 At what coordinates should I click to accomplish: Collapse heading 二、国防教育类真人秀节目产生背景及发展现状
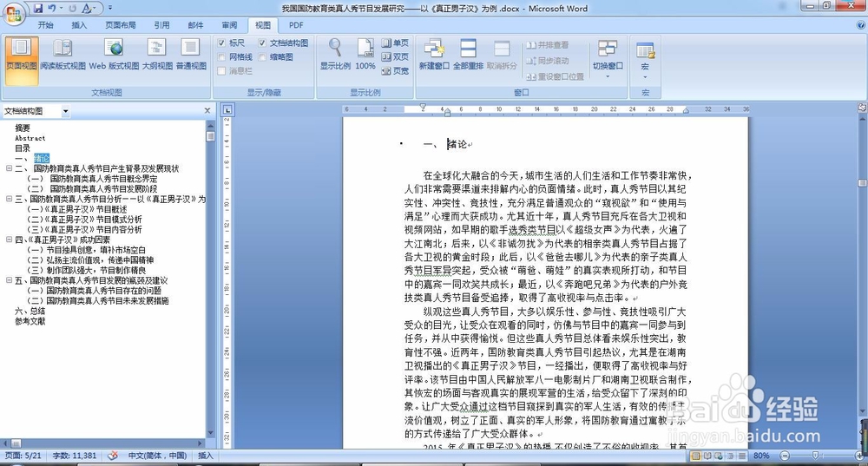(x=9, y=168)
